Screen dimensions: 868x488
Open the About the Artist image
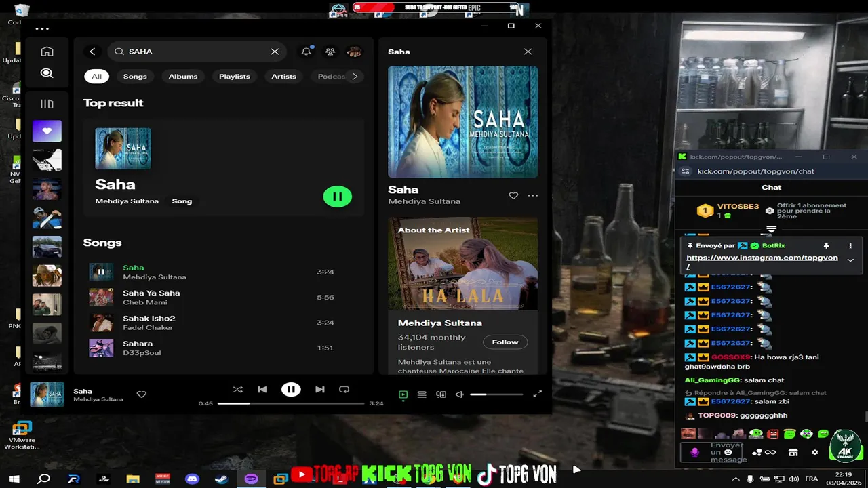coord(462,263)
